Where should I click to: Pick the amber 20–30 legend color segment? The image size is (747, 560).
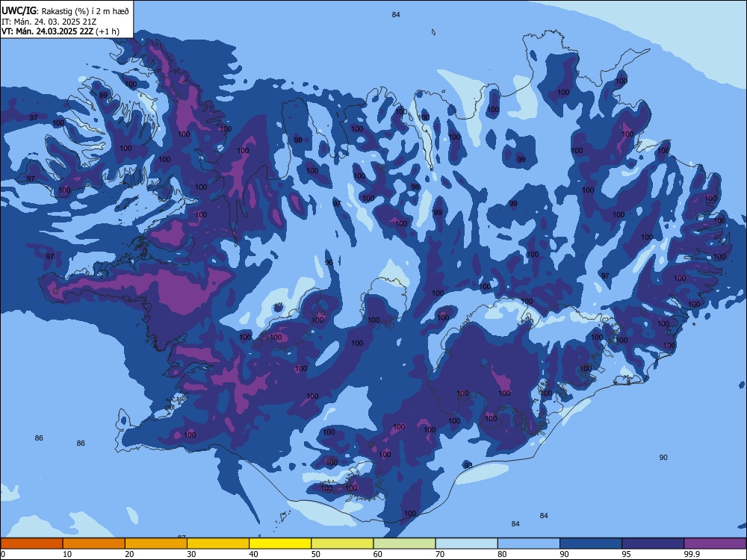(156, 544)
